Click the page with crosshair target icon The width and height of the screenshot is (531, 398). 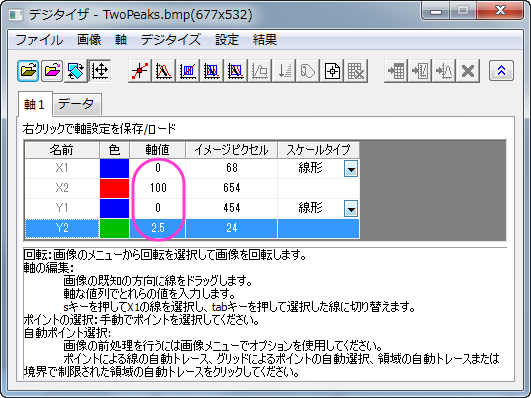[332, 71]
